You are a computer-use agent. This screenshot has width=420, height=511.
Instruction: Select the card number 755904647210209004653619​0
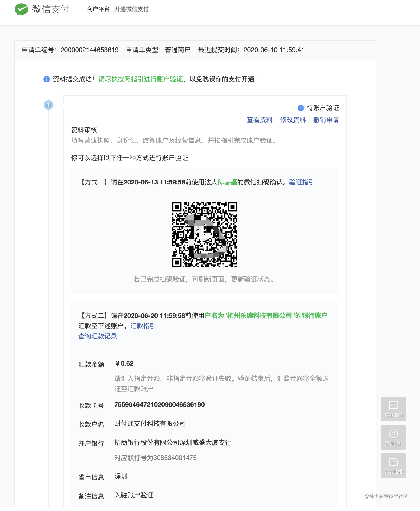coord(160,405)
